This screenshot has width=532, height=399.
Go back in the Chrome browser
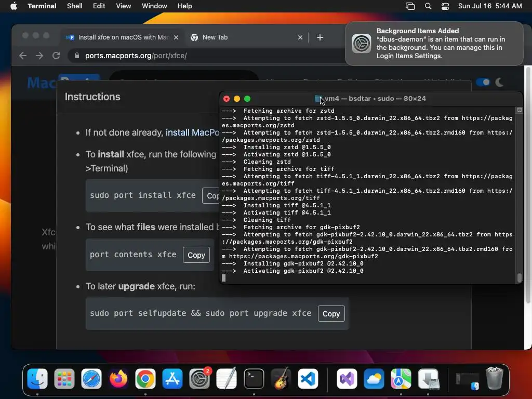coord(23,56)
